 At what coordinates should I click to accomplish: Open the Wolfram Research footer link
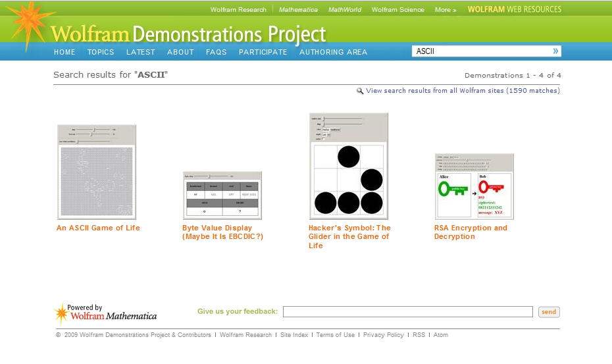[x=245, y=335]
